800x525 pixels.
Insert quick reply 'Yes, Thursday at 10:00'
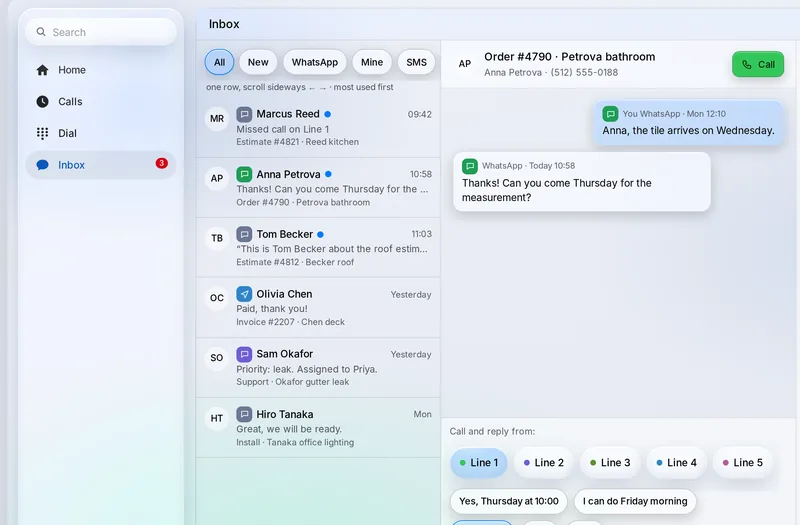click(x=509, y=502)
